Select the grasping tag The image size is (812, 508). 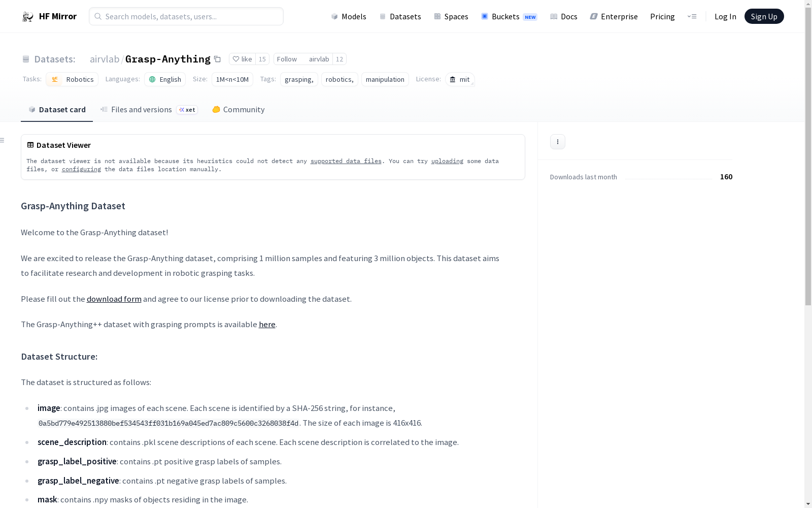pos(299,79)
